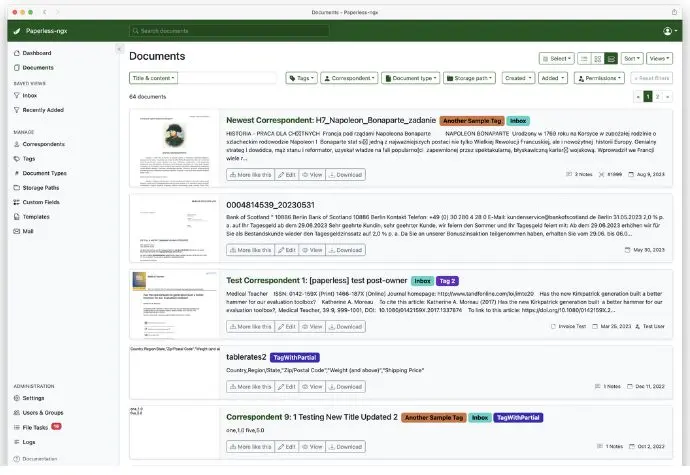Screen dimensions: 690x475
Task: Click the Custom Fields icon
Action: [x=17, y=202]
